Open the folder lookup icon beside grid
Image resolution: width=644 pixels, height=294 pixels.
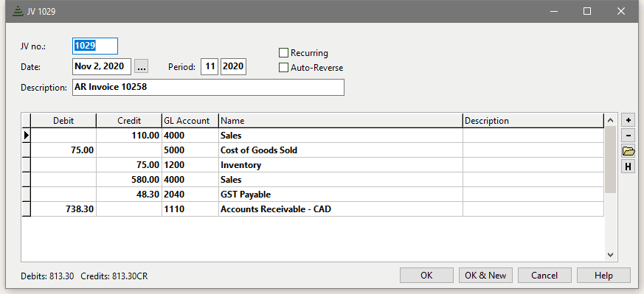pos(628,151)
